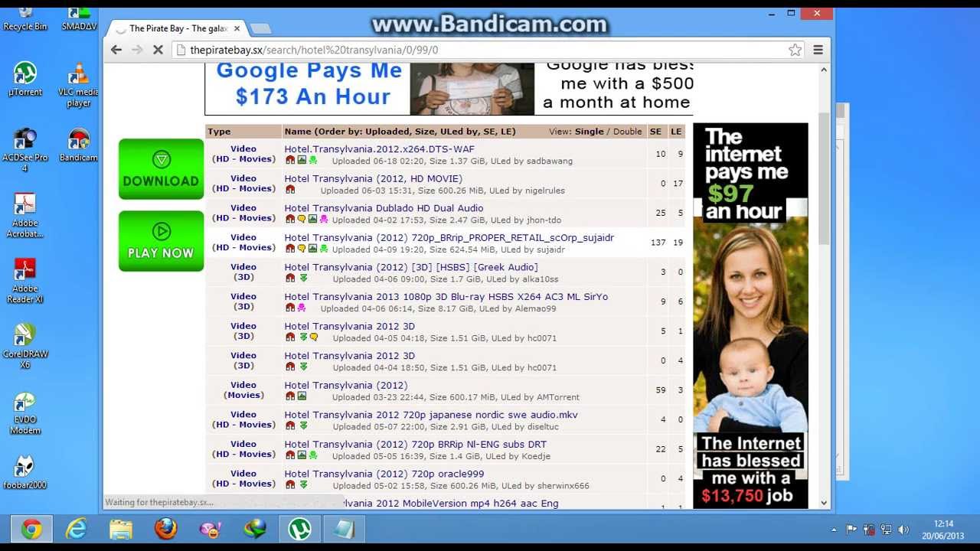Click the magnet icon for Hotel Transylvania Dublado HD

(290, 220)
